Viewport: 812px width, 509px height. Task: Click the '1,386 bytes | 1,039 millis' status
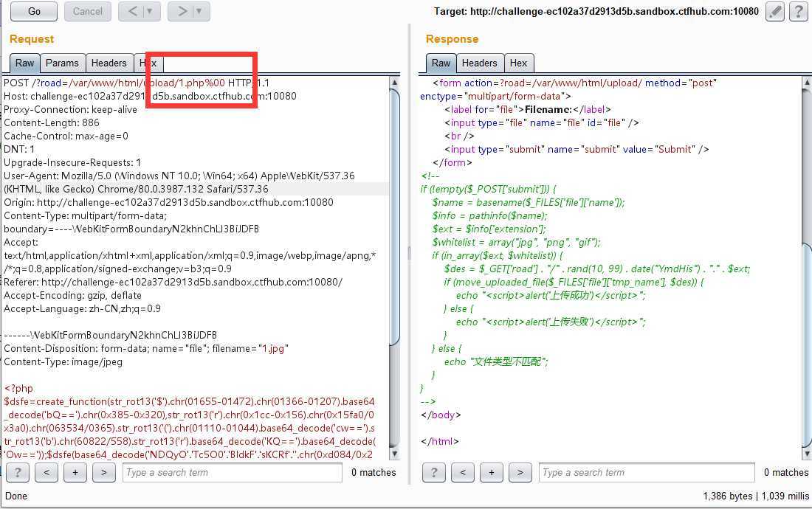pyautogui.click(x=756, y=496)
